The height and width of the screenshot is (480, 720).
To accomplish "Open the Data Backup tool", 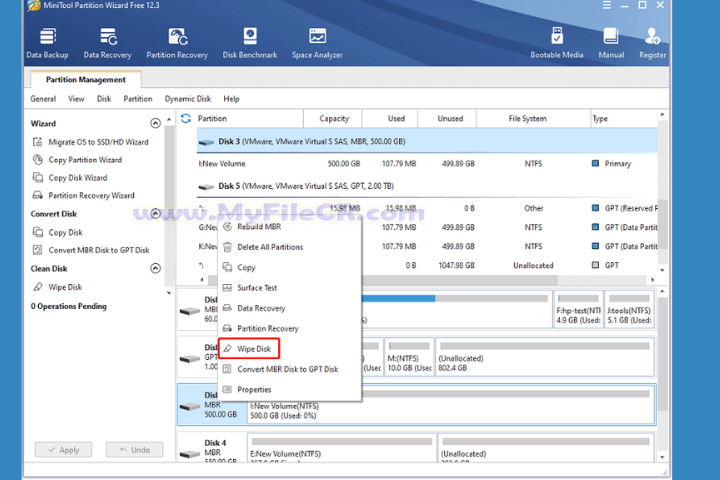I will click(47, 43).
